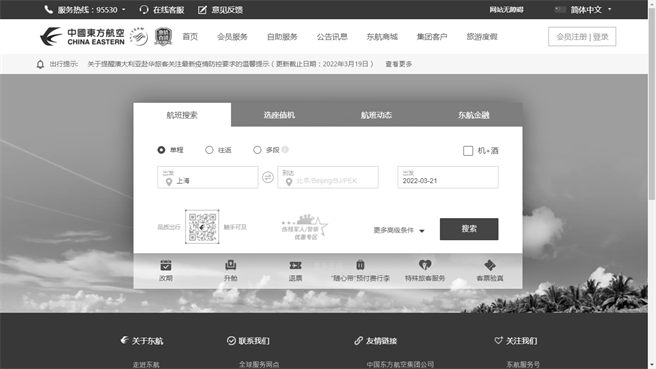Switch to 航班动态 tab
The height and width of the screenshot is (369, 656).
click(376, 115)
